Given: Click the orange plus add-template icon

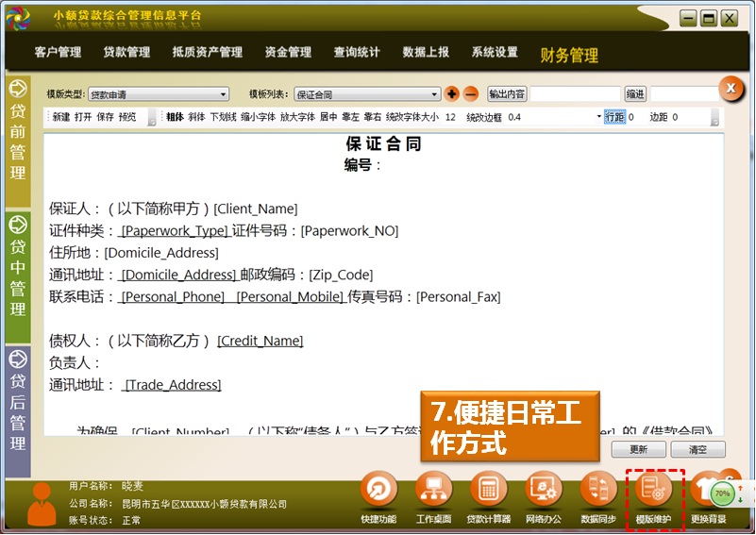Looking at the screenshot, I should click(x=452, y=94).
